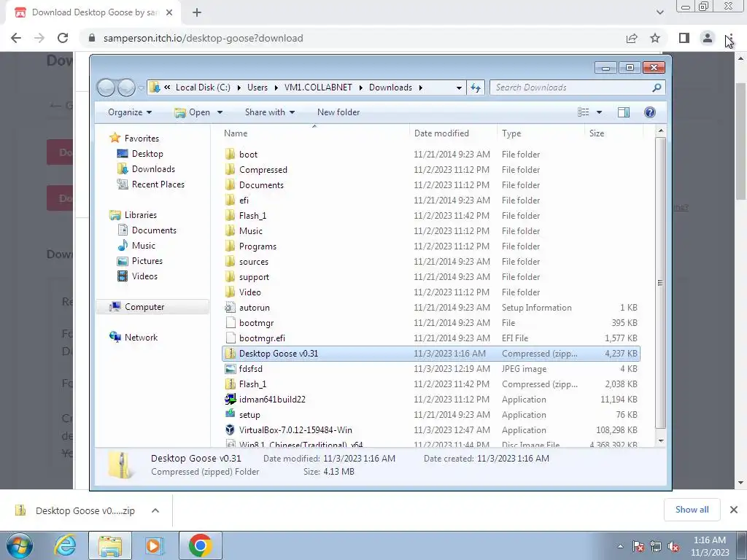Select Computer in navigation pane
Viewport: 747px width, 560px height.
point(152,307)
